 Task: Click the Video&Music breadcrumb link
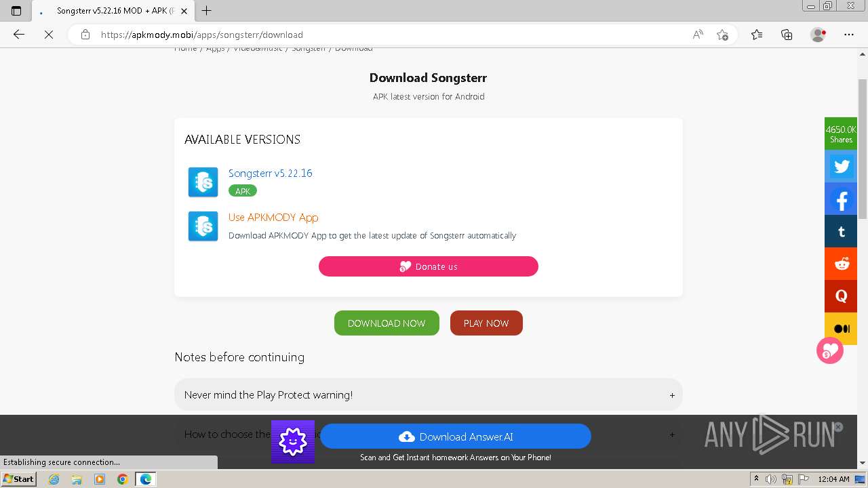pyautogui.click(x=258, y=49)
